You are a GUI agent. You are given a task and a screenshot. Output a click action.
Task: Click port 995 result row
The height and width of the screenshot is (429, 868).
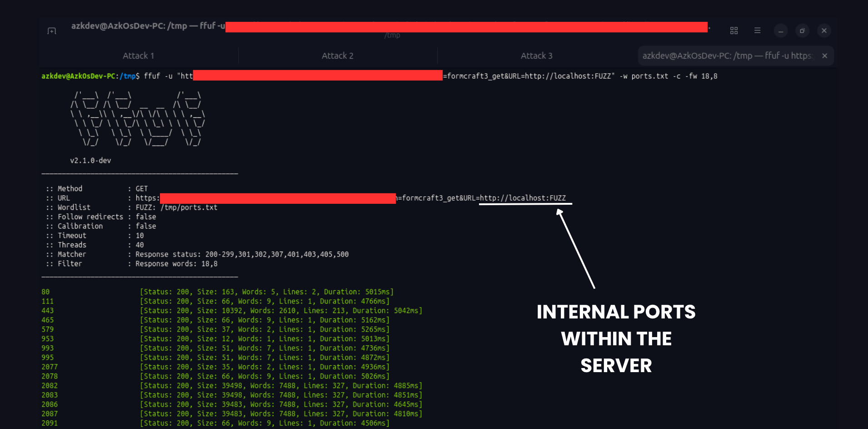[215, 358]
